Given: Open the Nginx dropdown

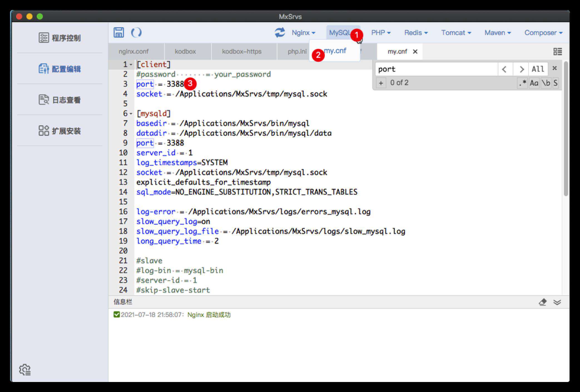Looking at the screenshot, I should [x=303, y=33].
